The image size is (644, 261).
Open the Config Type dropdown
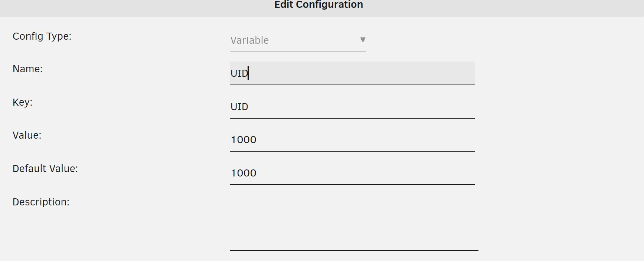point(298,40)
